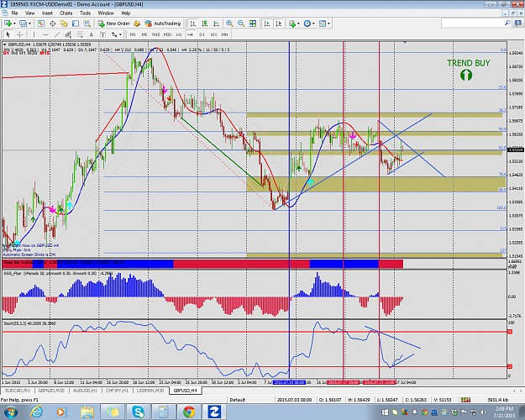This screenshot has width=525, height=420.
Task: Toggle chart auto scroll
Action: coord(267,24)
